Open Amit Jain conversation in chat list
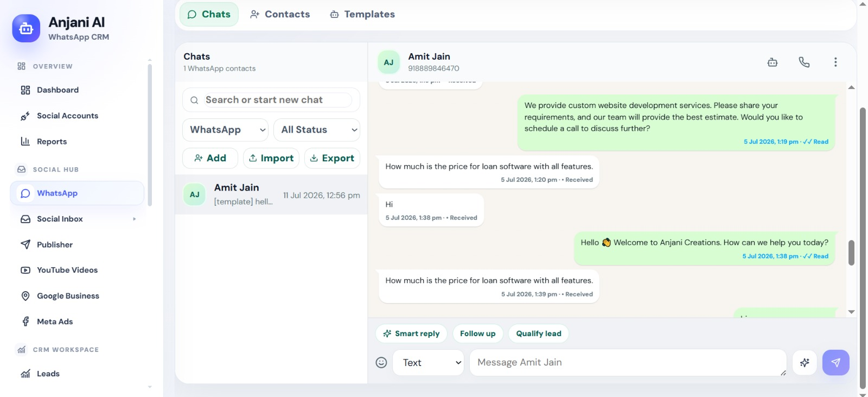This screenshot has width=868, height=397. [x=271, y=194]
